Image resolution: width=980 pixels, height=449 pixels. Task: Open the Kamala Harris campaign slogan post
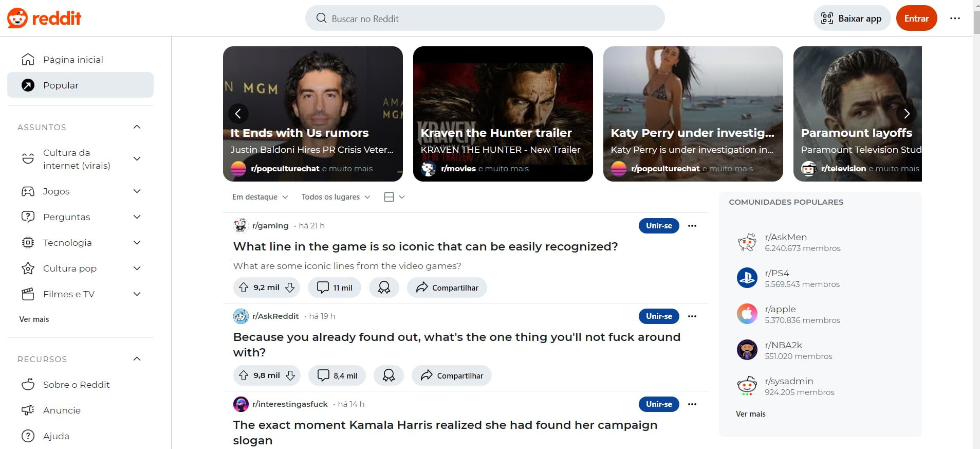click(445, 433)
